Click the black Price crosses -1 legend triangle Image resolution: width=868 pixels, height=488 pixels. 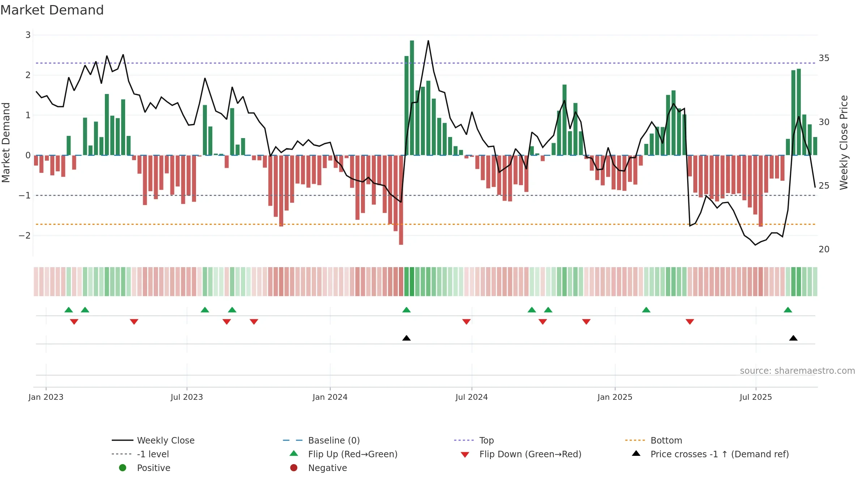click(x=636, y=453)
